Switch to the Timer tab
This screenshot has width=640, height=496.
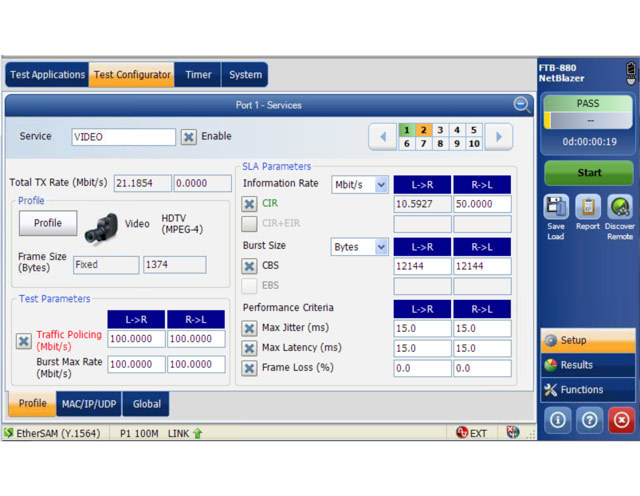198,75
